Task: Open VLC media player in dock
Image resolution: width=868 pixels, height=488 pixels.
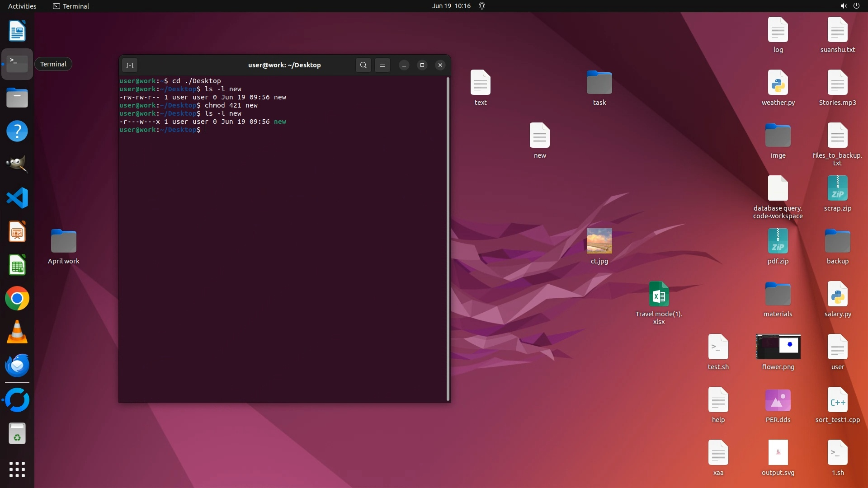Action: (x=17, y=332)
